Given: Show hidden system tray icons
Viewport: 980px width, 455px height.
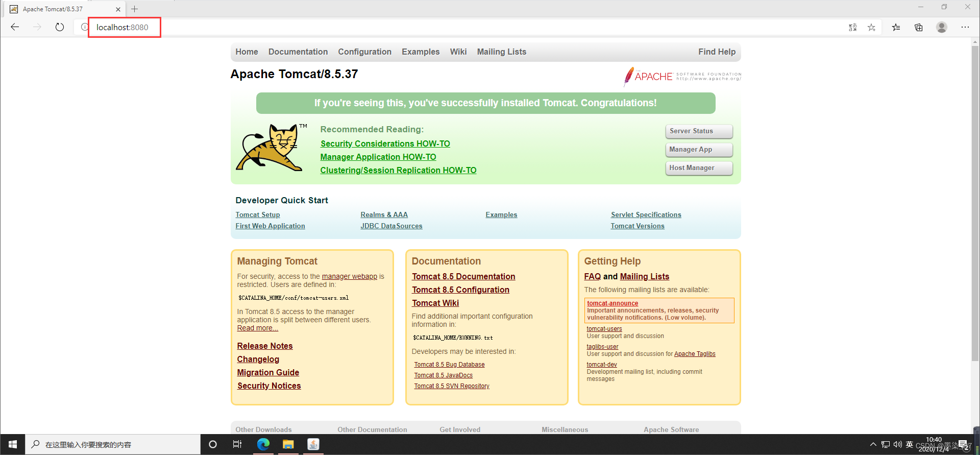Looking at the screenshot, I should click(873, 444).
